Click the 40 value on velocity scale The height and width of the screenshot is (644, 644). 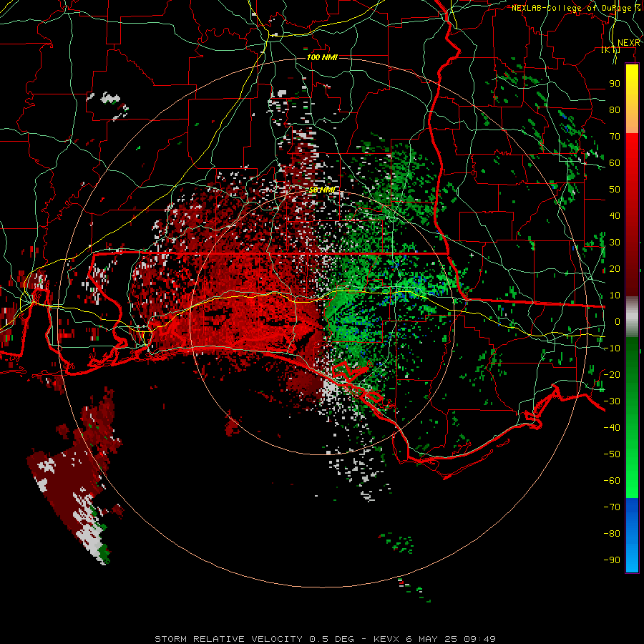[615, 216]
